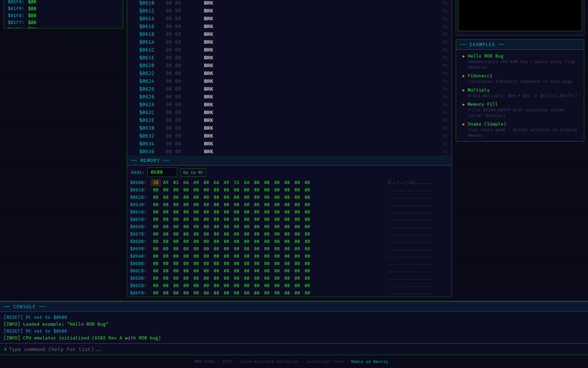Click memory row label $0600:
This screenshot has width=588, height=368.
(138, 183)
